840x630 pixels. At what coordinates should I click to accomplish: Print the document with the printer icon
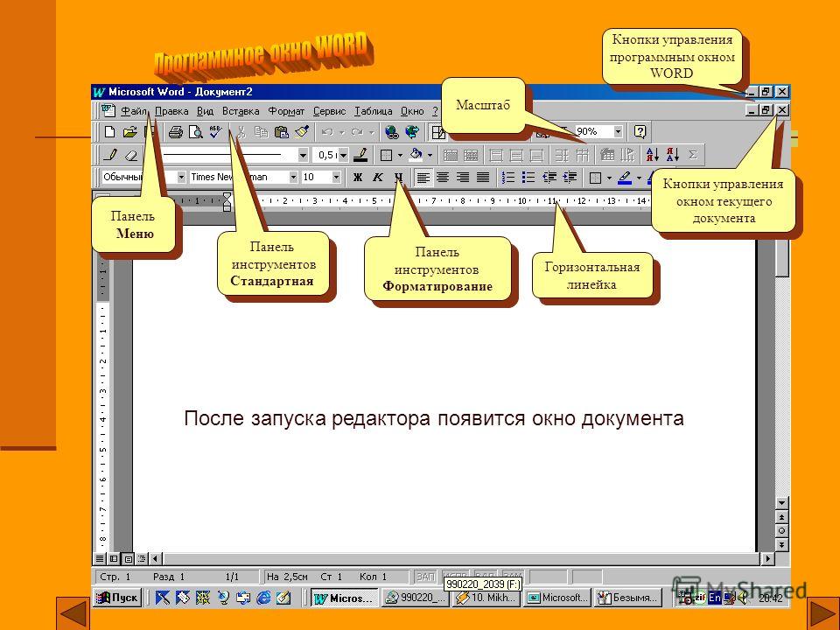[176, 132]
